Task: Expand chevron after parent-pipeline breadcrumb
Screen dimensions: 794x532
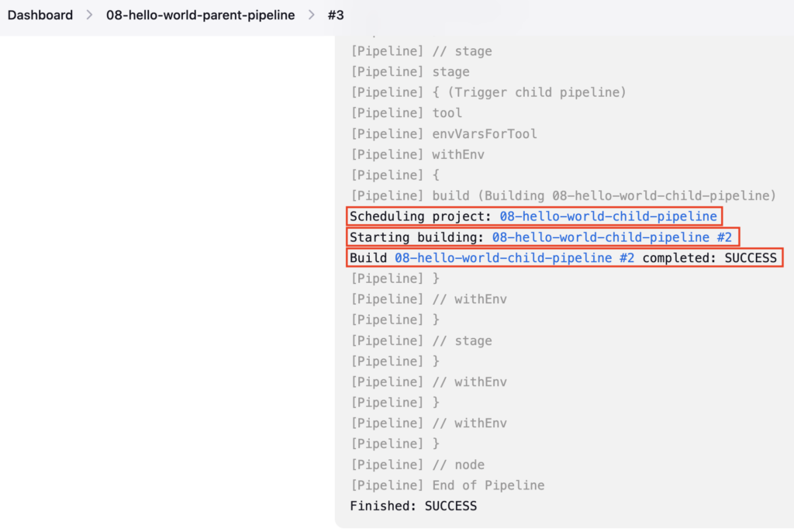Action: click(312, 16)
